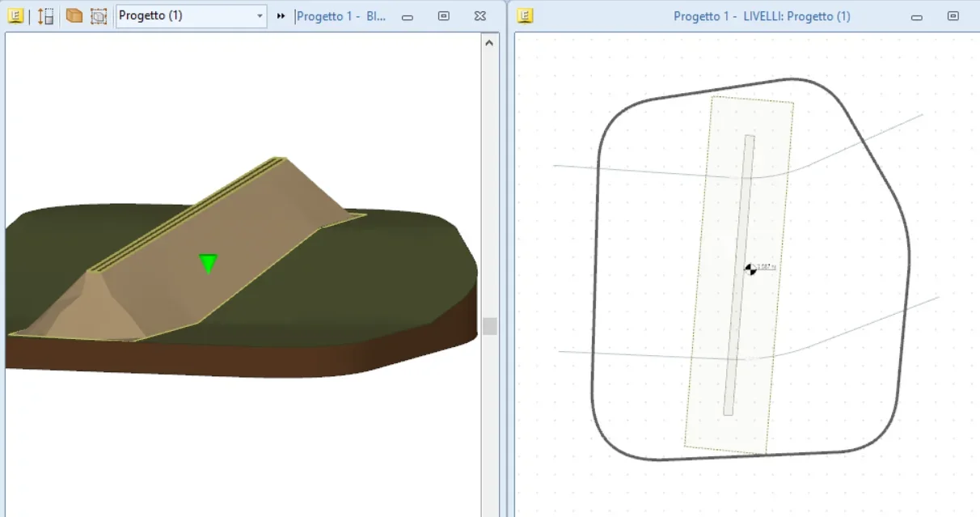Click the yellow E icon in the LIVELLI window
The height and width of the screenshot is (517, 980).
coord(525,16)
